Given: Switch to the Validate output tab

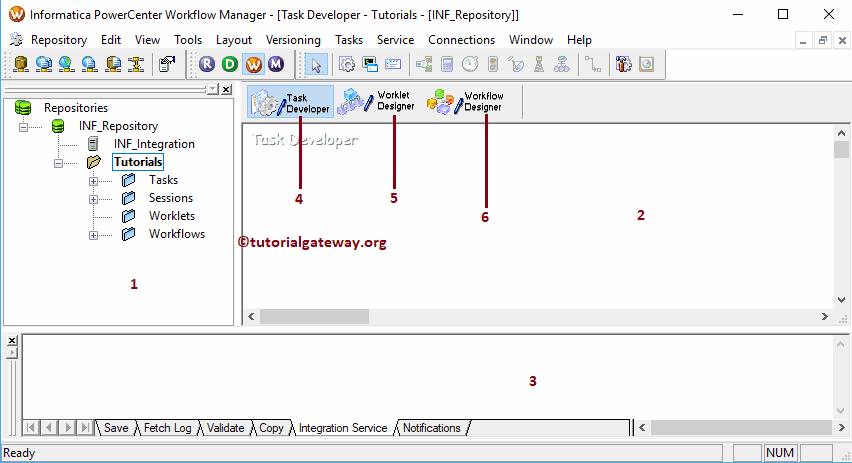Looking at the screenshot, I should pos(225,428).
